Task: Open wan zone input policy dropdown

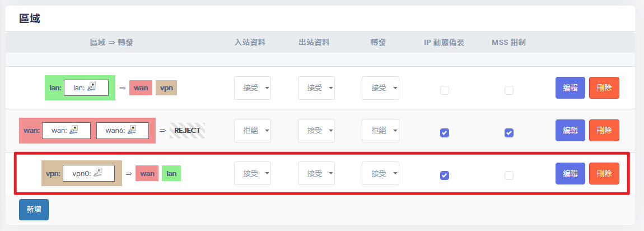Action: point(252,131)
